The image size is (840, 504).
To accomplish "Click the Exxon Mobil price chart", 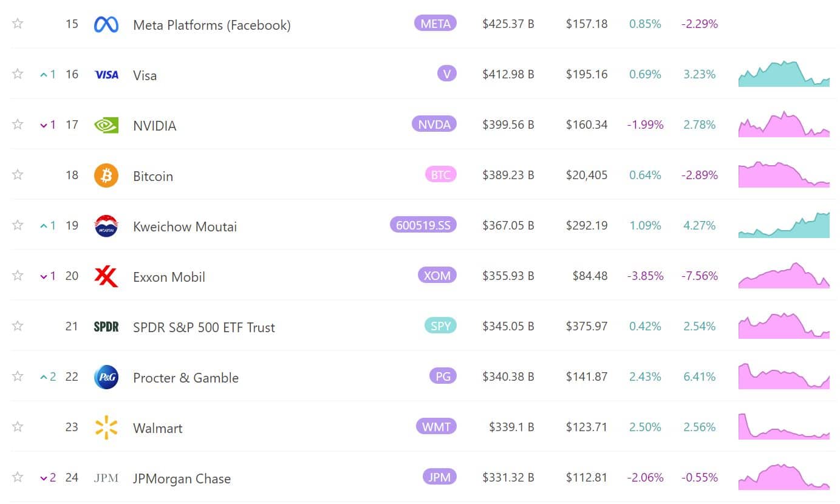I will 784,275.
